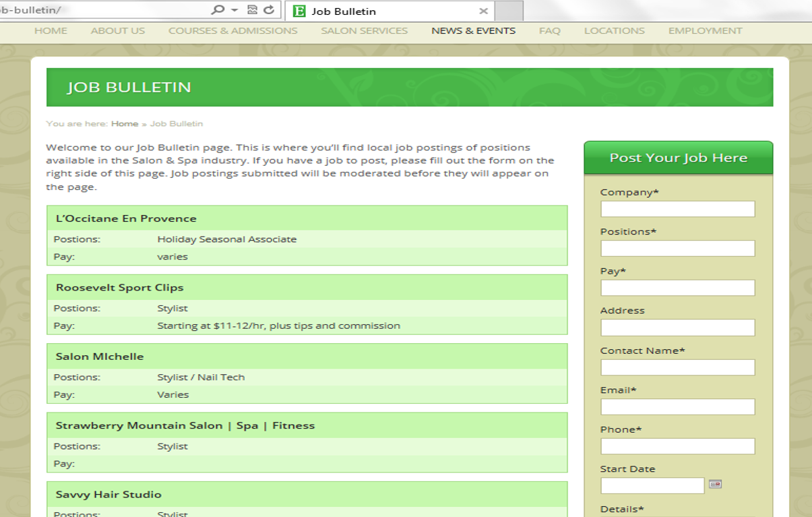812x517 pixels.
Task: Click the Stylist / Nail Tech position text
Action: [201, 377]
